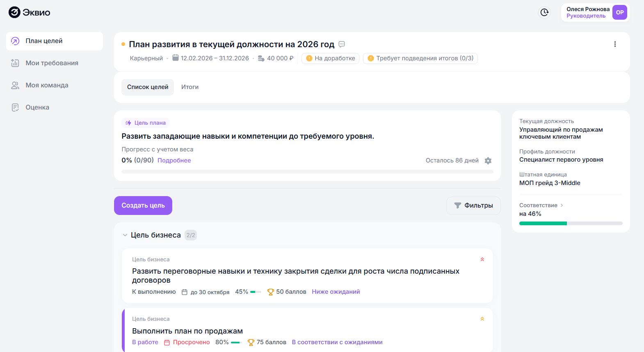Screen dimensions: 644x352
Task: Open Соответствие details chevron
Action: 562,205
